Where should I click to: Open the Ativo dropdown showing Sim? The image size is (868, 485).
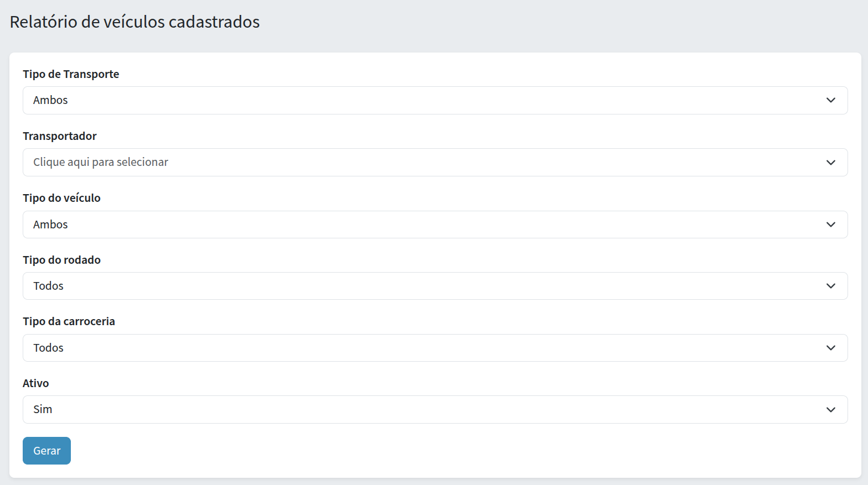tap(435, 410)
